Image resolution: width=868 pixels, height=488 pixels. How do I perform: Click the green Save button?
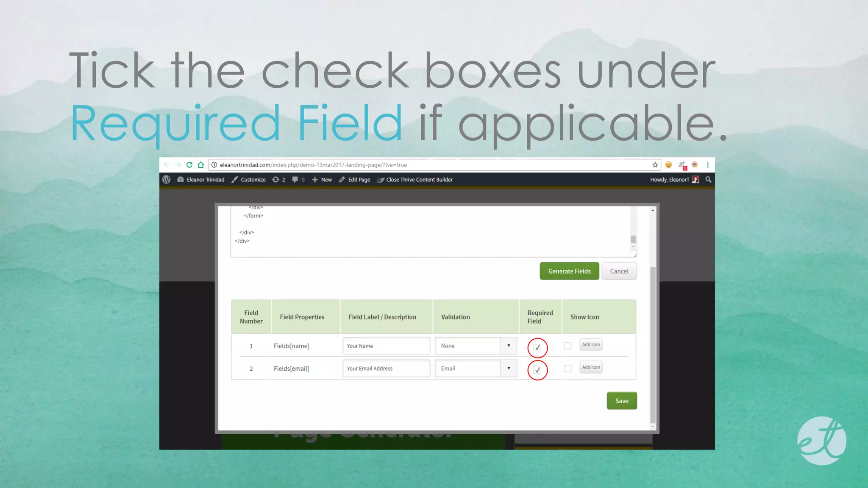click(x=622, y=401)
